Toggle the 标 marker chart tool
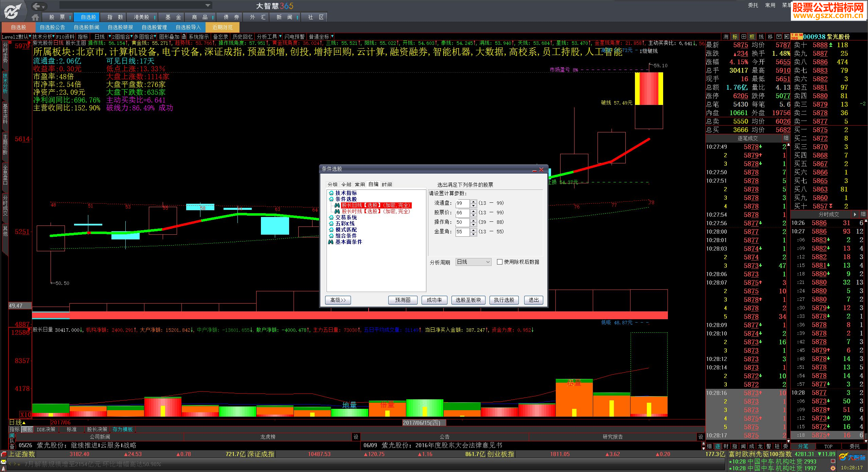Viewport: 868px width, 472px height. (735, 37)
